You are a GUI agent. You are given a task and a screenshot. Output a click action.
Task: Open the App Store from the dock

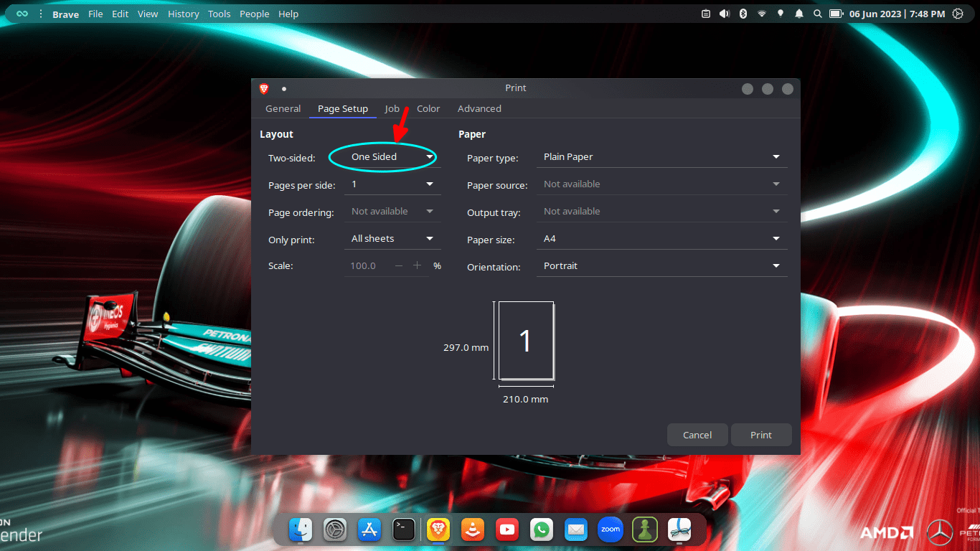coord(369,529)
